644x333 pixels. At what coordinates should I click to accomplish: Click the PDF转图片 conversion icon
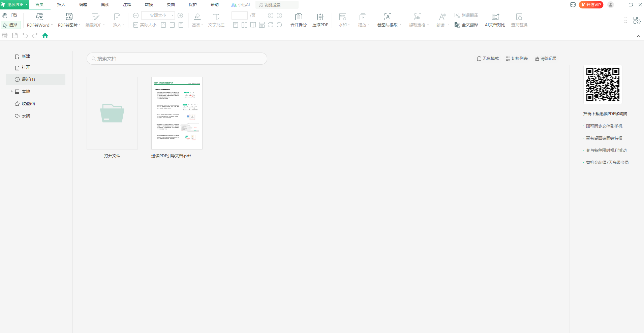point(69,17)
